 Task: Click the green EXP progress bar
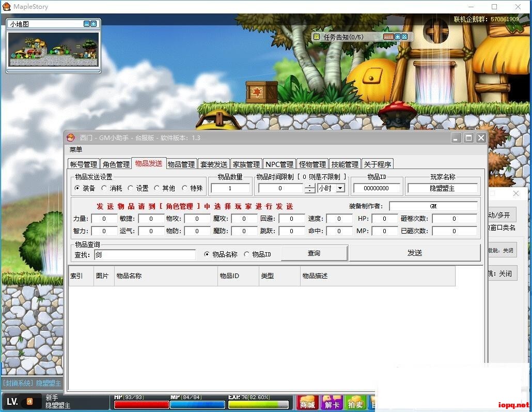point(258,405)
